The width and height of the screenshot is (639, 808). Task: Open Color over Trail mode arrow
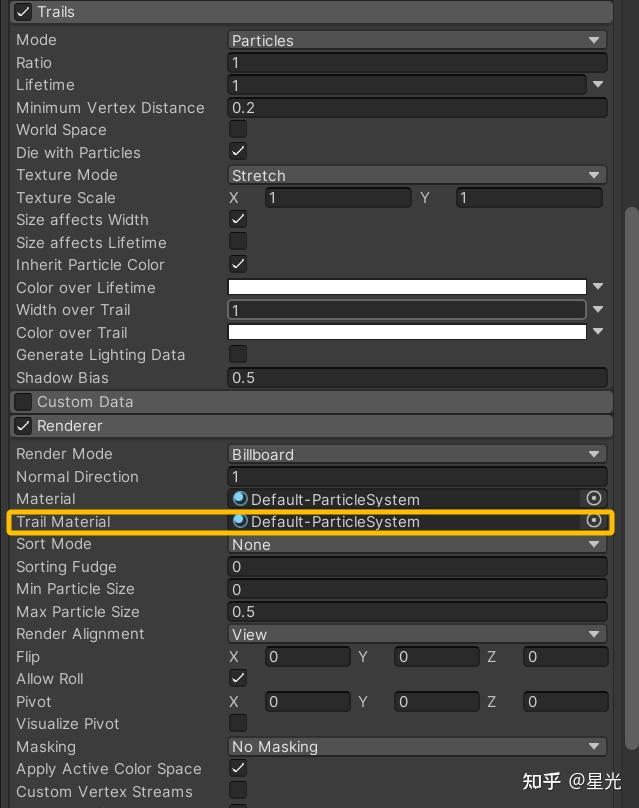coord(598,331)
